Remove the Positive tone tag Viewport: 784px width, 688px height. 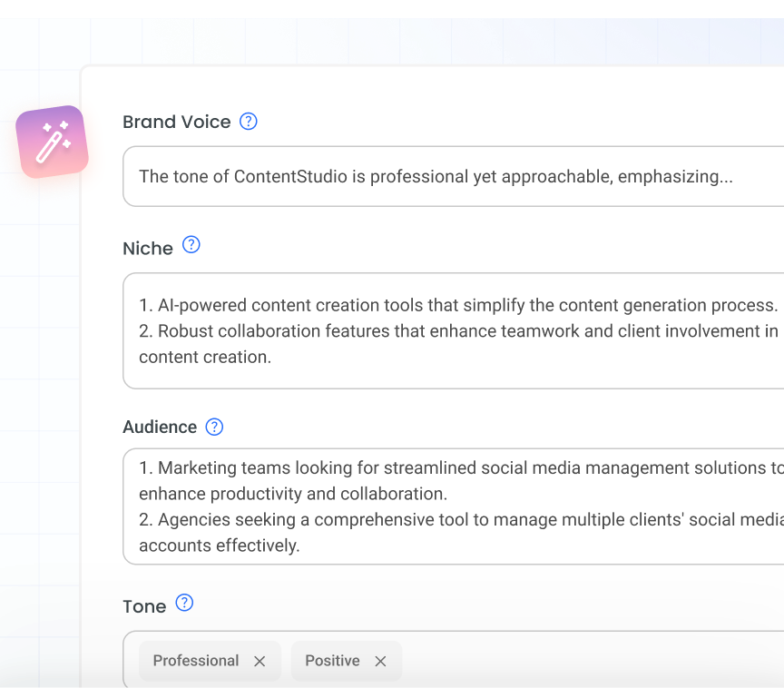[x=380, y=661]
